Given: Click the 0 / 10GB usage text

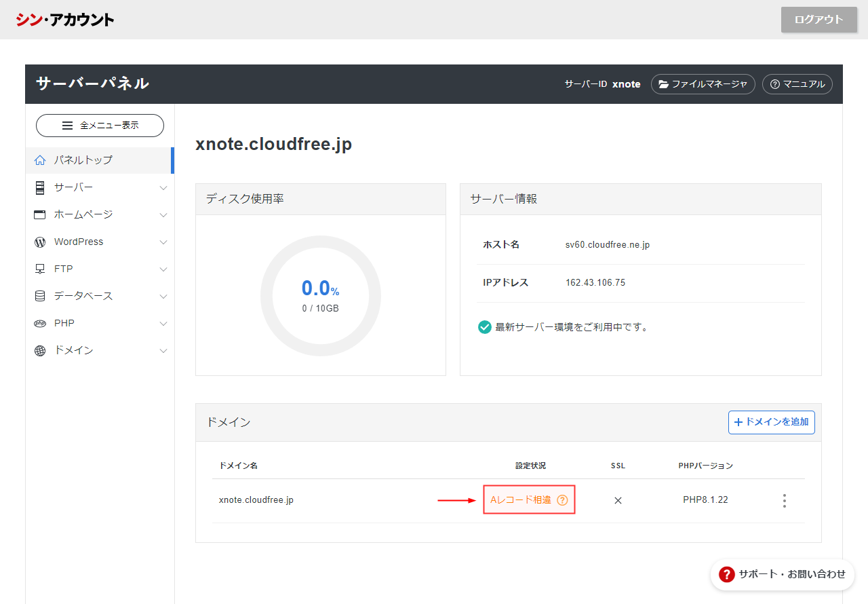Looking at the screenshot, I should pos(321,308).
